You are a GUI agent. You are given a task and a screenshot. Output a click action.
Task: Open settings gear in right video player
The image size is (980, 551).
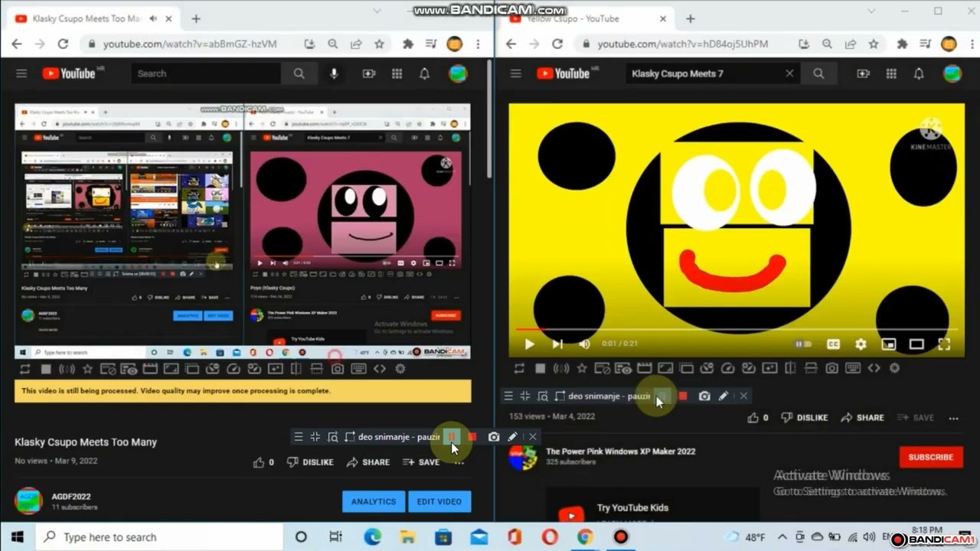(861, 344)
